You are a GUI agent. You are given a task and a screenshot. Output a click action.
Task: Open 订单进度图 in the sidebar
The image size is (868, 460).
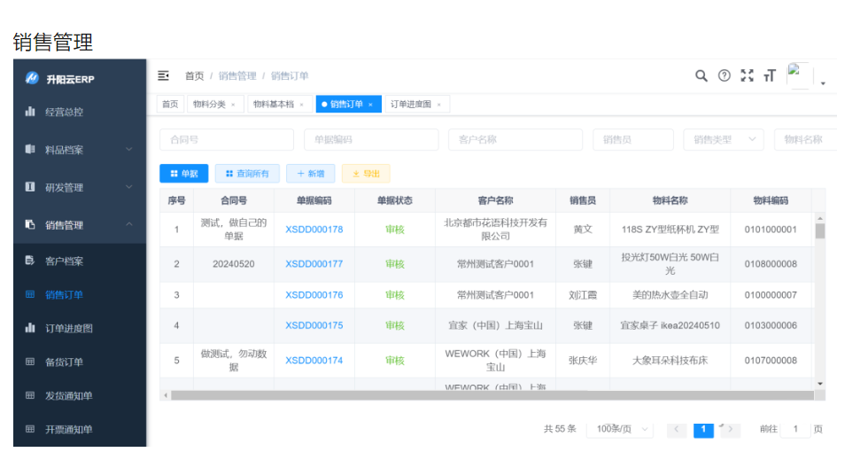pyautogui.click(x=69, y=329)
